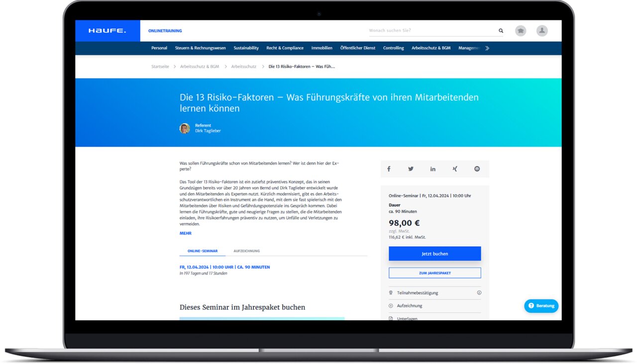Click the Jetzt buchen button
Screen dimensions: 637x364
(x=434, y=254)
